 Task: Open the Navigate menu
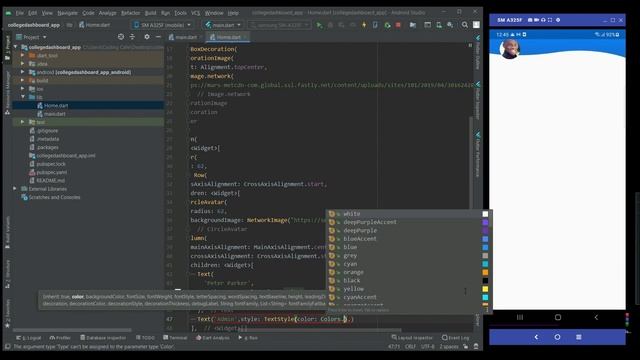point(67,13)
